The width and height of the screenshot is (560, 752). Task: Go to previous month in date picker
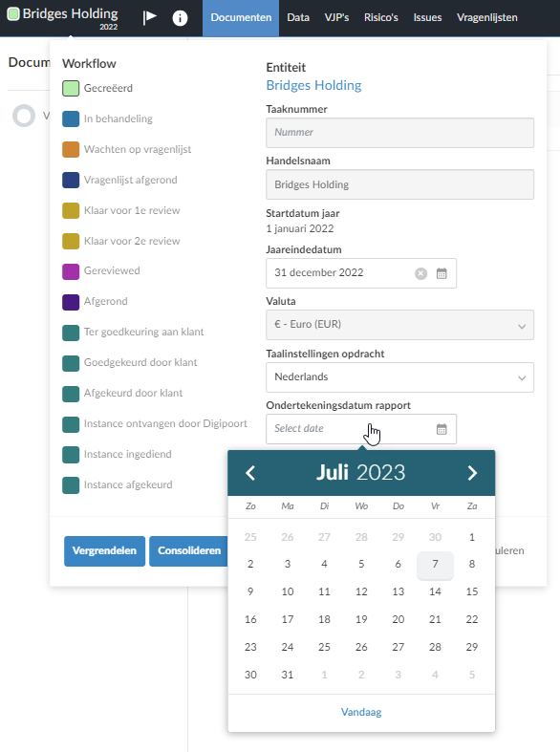pos(250,473)
